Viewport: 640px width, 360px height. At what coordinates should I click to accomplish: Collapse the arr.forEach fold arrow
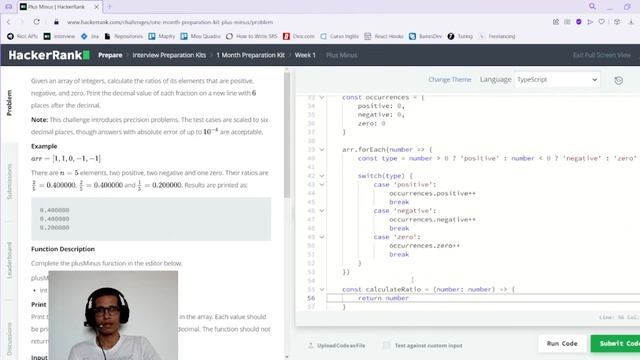tap(322, 150)
